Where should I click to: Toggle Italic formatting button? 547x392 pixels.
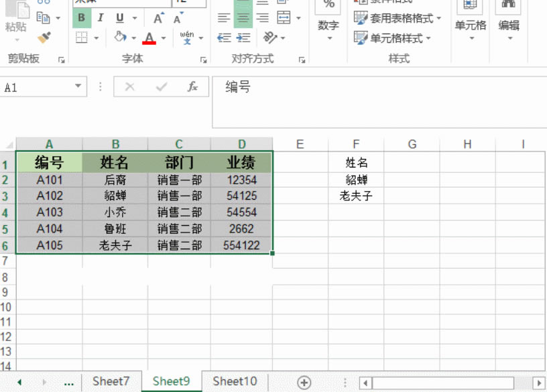click(x=101, y=18)
